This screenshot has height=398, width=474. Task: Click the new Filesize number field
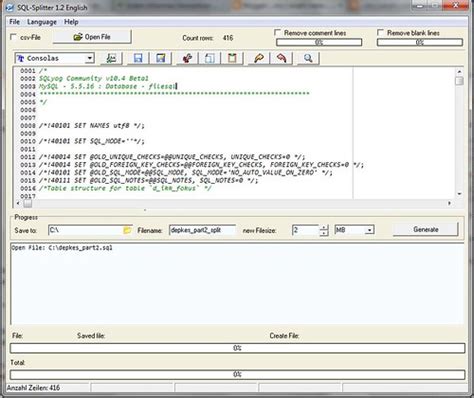[306, 230]
